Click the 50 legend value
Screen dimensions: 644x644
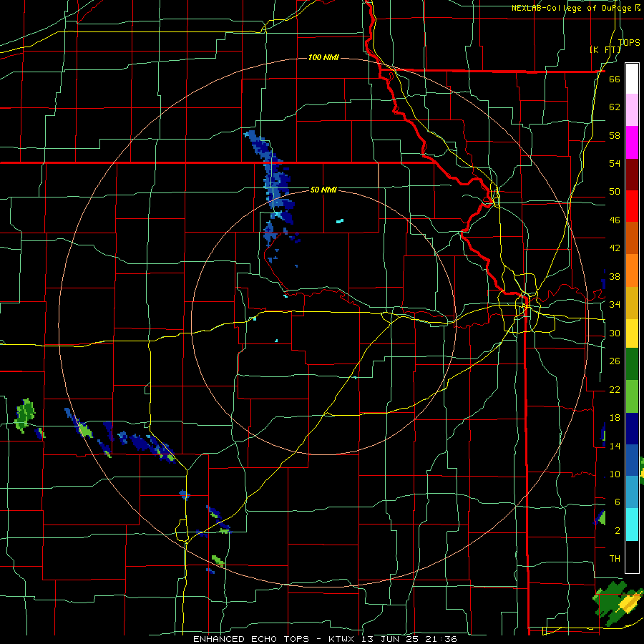[x=615, y=192]
